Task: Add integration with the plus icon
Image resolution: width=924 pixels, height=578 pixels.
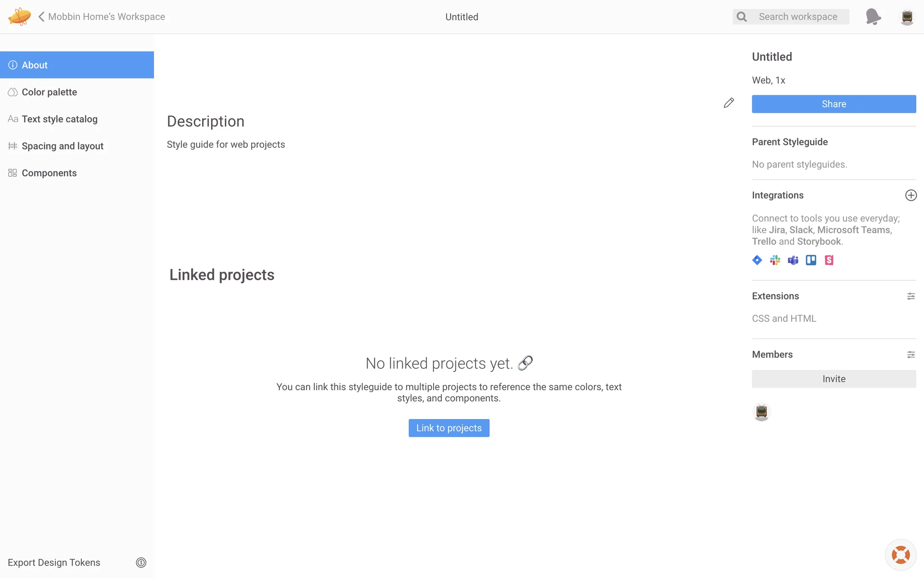Action: (x=911, y=195)
